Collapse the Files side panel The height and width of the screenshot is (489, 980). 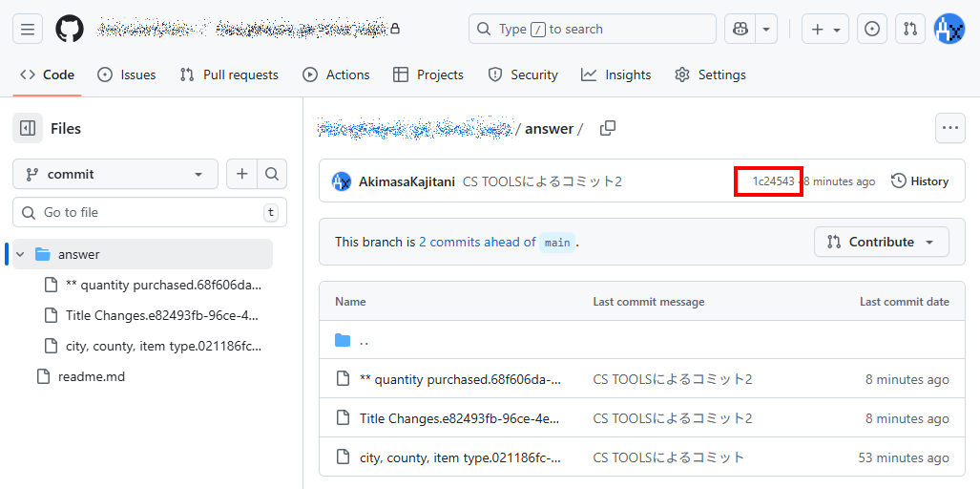click(28, 128)
